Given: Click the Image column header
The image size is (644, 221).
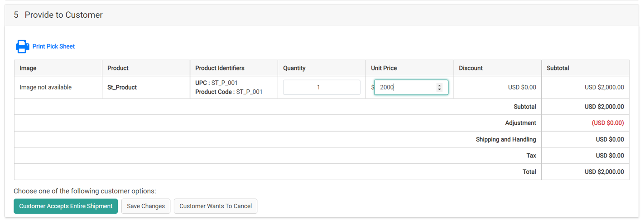Looking at the screenshot, I should point(28,68).
